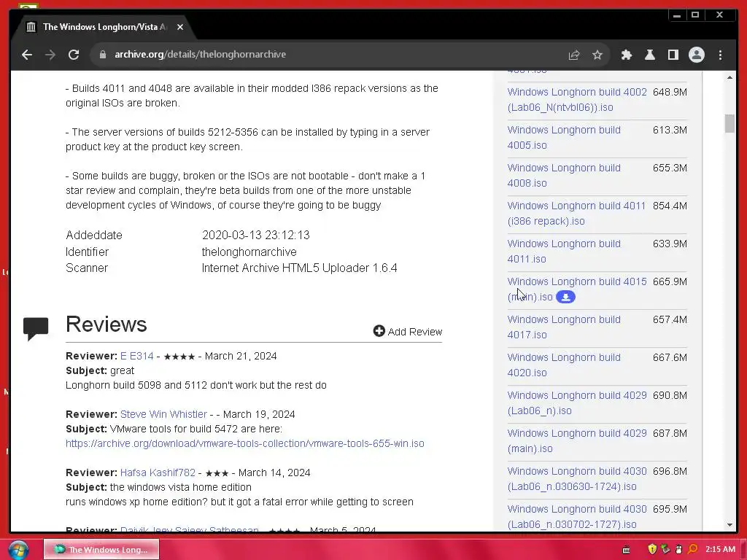Bookmark this page with the star icon

pyautogui.click(x=597, y=55)
